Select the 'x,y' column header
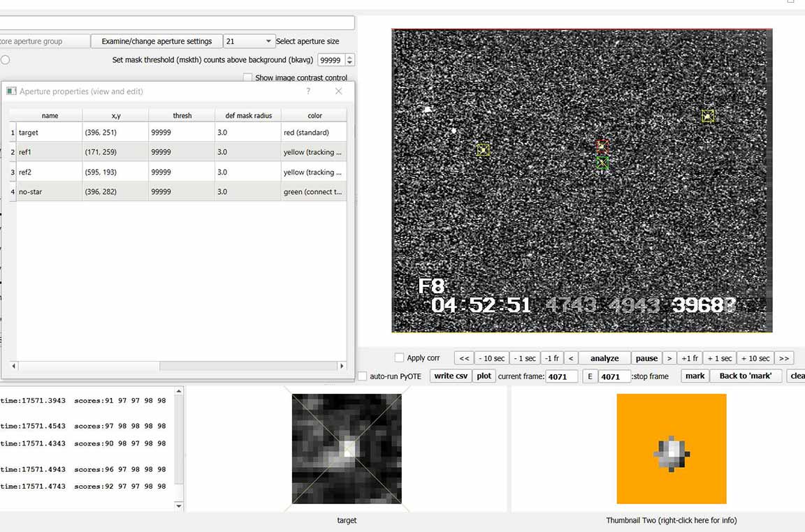This screenshot has width=805, height=532. (x=115, y=115)
